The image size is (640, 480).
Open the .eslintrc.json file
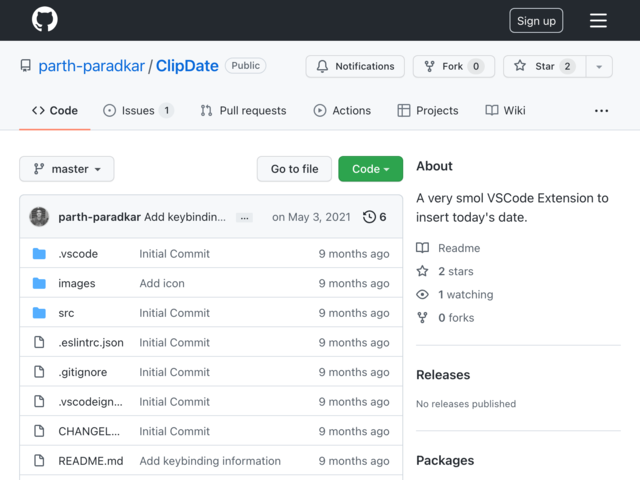click(x=91, y=342)
